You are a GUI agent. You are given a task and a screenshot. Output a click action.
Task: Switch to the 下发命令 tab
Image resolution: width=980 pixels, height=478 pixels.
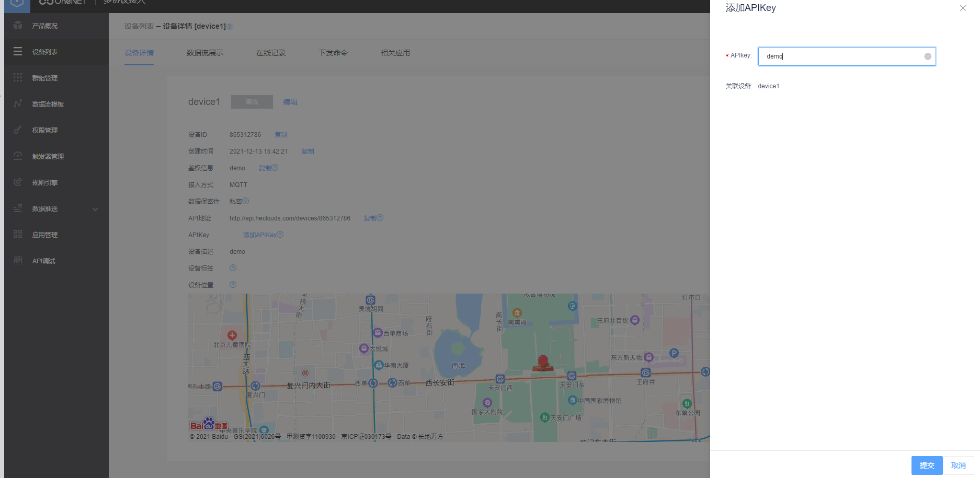pyautogui.click(x=333, y=53)
